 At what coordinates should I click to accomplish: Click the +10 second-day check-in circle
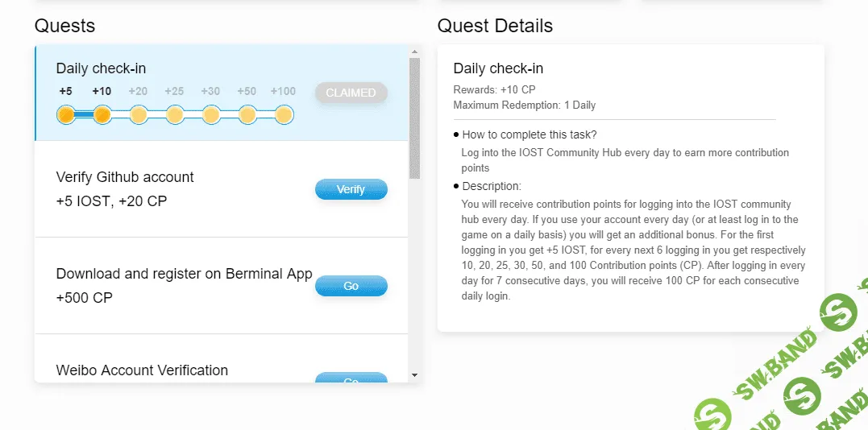(x=102, y=115)
